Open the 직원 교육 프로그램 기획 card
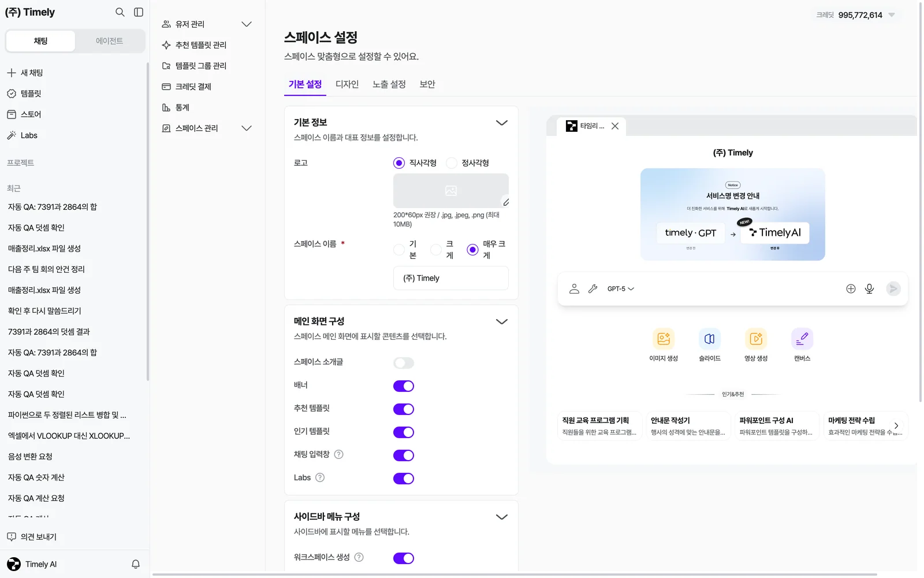 pyautogui.click(x=599, y=426)
